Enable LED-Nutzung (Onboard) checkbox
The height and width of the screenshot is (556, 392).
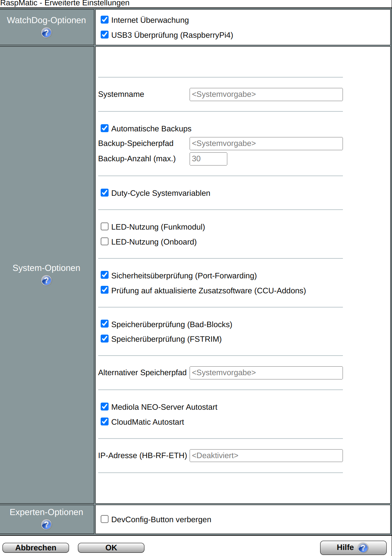tap(105, 241)
